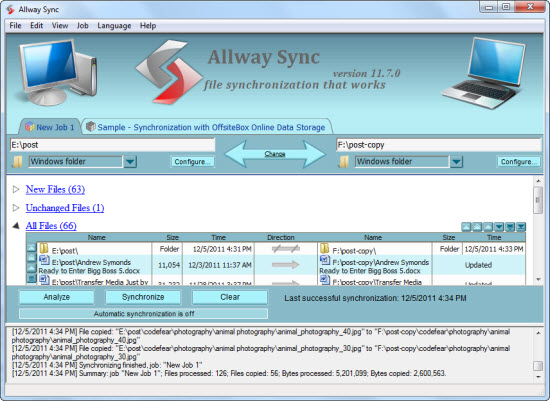Click 'Last successful synchronization: 12/5/2011 4:34 PM' text

[x=375, y=298]
